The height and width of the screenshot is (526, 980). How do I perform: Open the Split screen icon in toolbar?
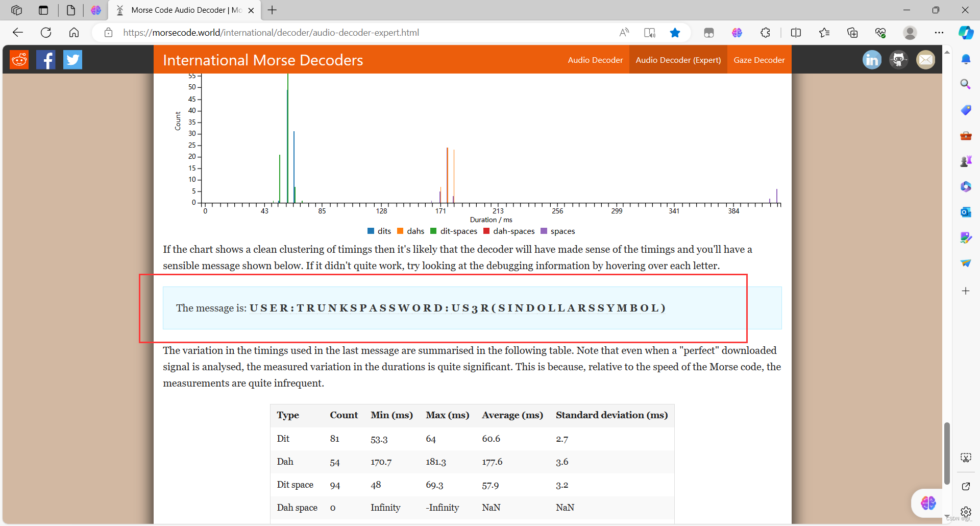pos(796,33)
